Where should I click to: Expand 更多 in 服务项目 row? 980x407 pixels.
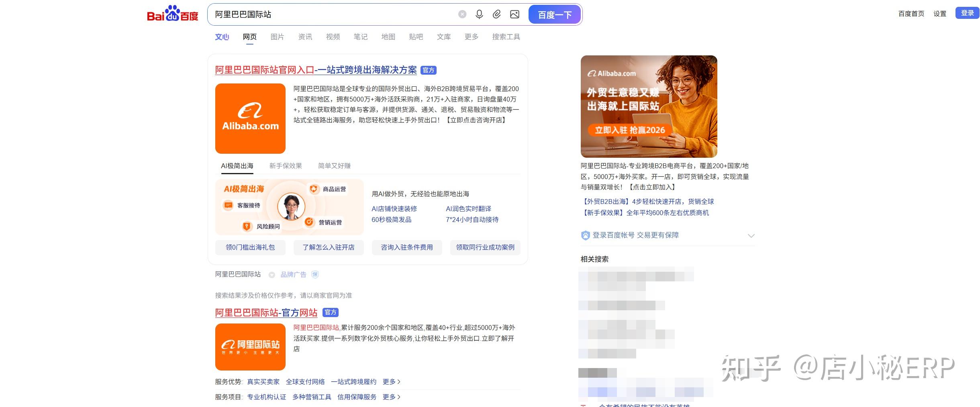(x=392, y=397)
